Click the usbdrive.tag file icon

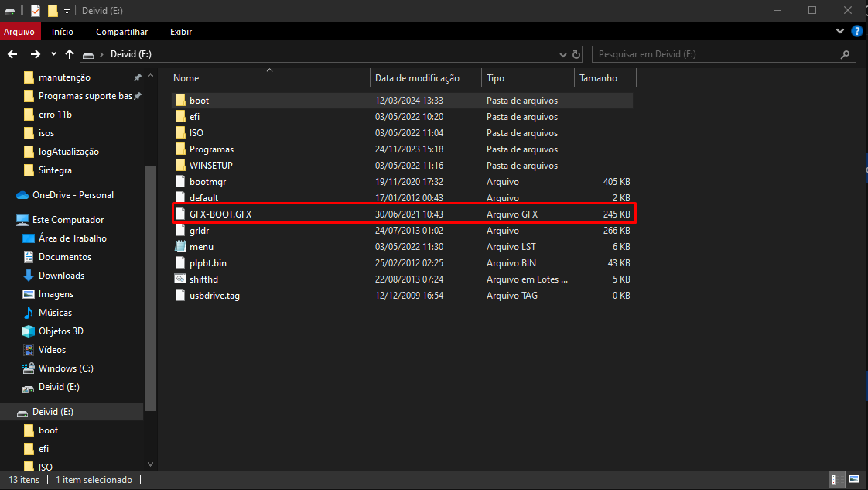tap(180, 296)
